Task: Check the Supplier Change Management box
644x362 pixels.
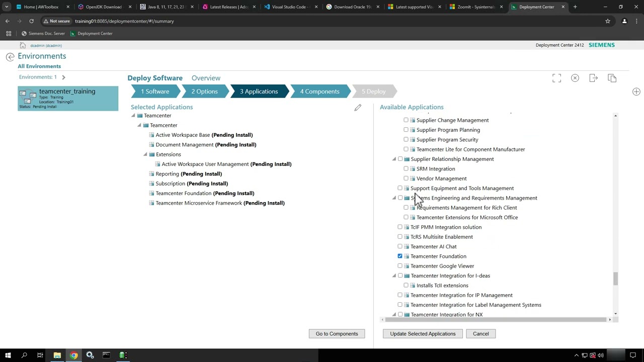Action: (406, 120)
